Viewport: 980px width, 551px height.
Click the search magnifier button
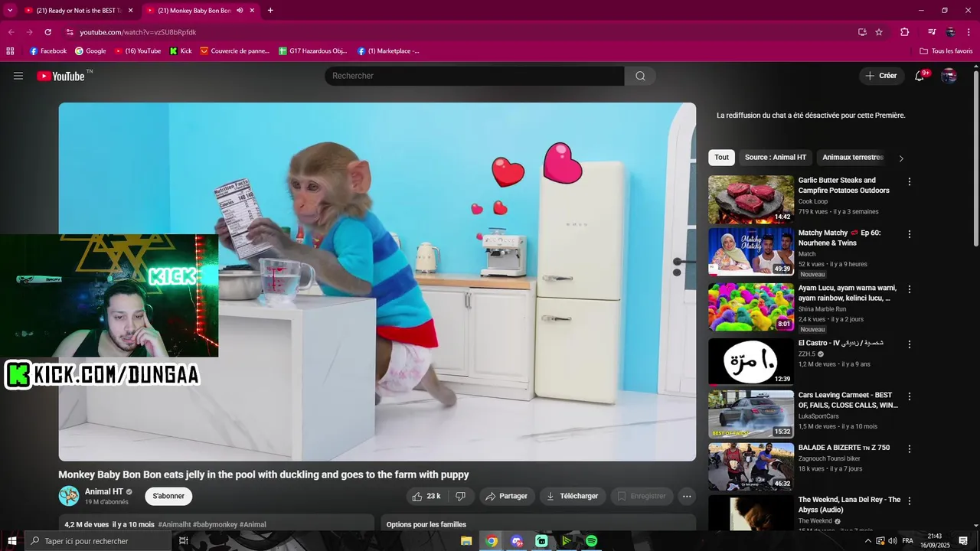(x=640, y=76)
